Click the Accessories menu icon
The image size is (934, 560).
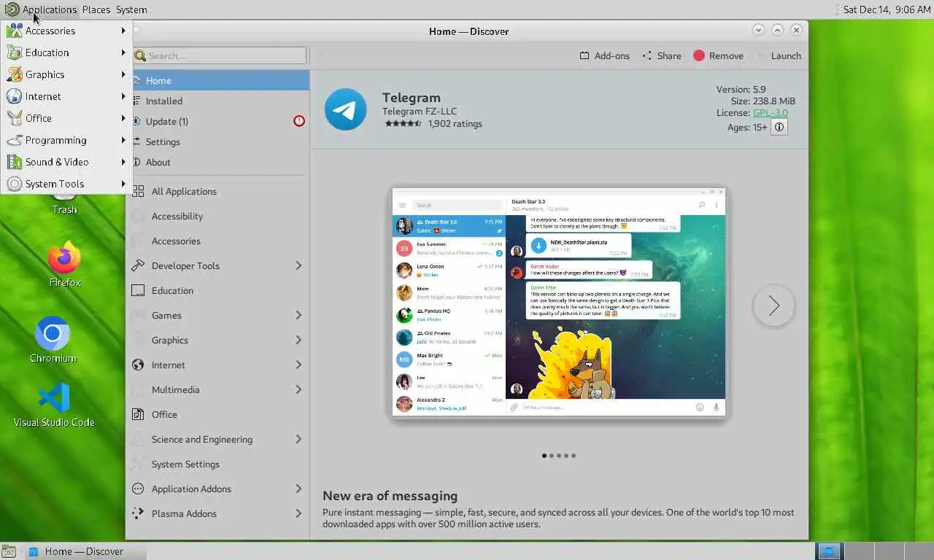point(14,31)
